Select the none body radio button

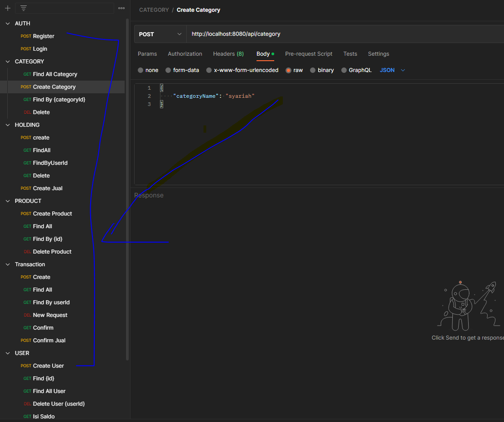coord(141,70)
